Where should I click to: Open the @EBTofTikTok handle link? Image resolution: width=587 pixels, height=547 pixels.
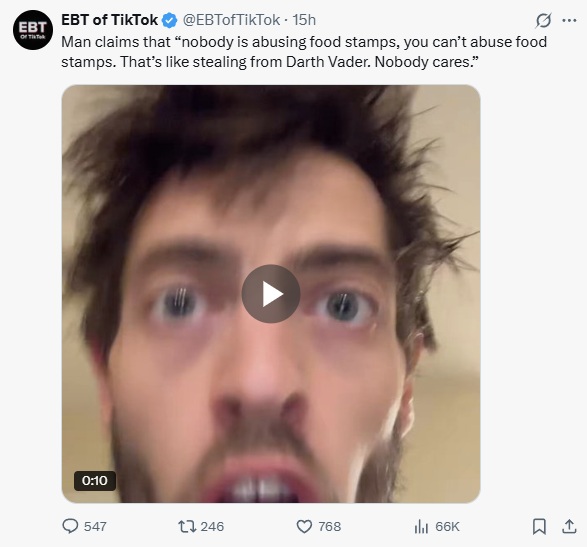231,20
